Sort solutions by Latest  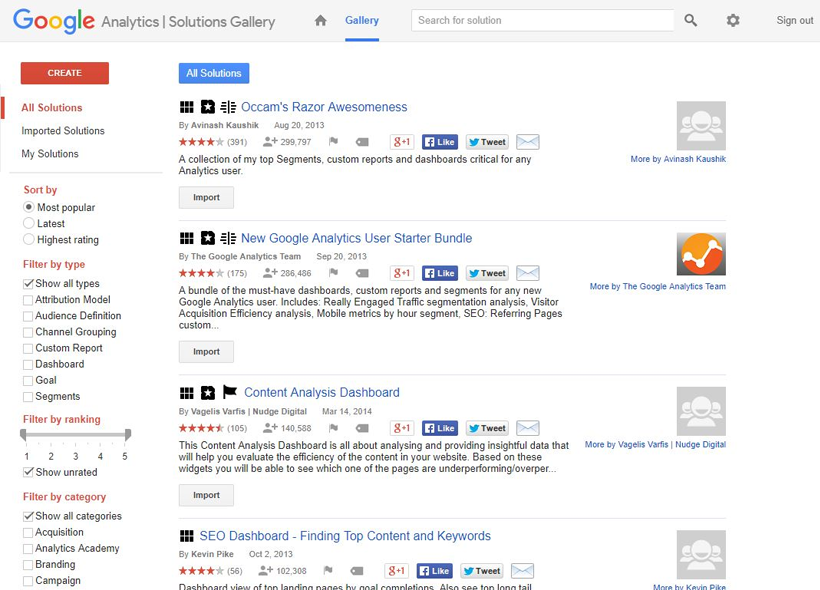click(x=29, y=223)
